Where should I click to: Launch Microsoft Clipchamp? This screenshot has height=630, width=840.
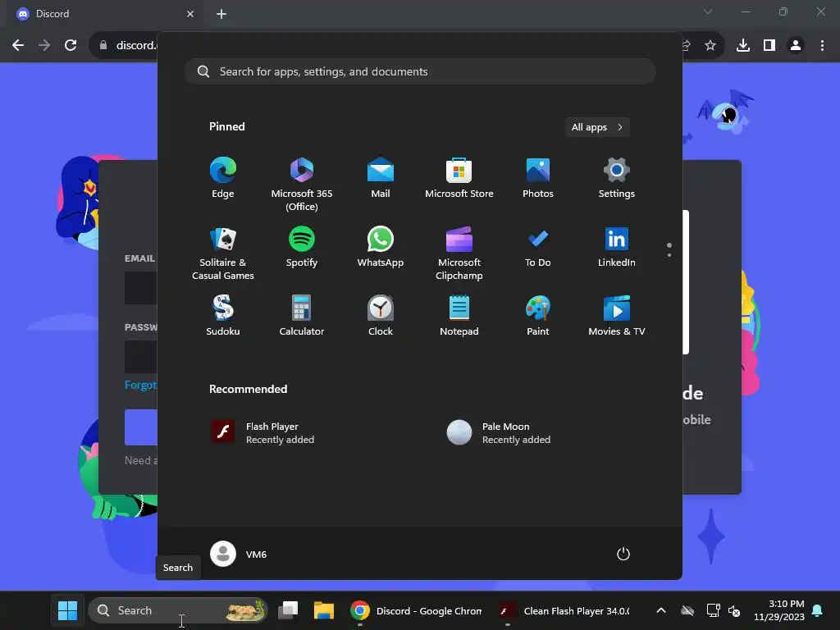tap(459, 253)
